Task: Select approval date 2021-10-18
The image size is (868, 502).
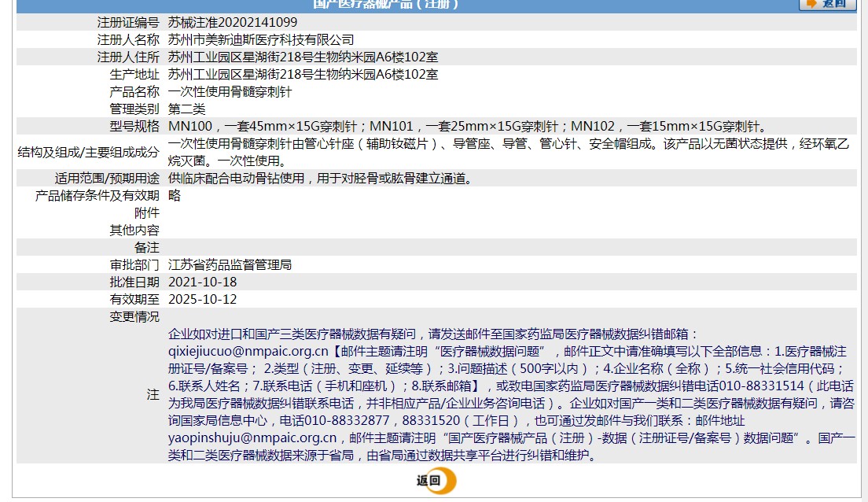Action: pos(203,282)
